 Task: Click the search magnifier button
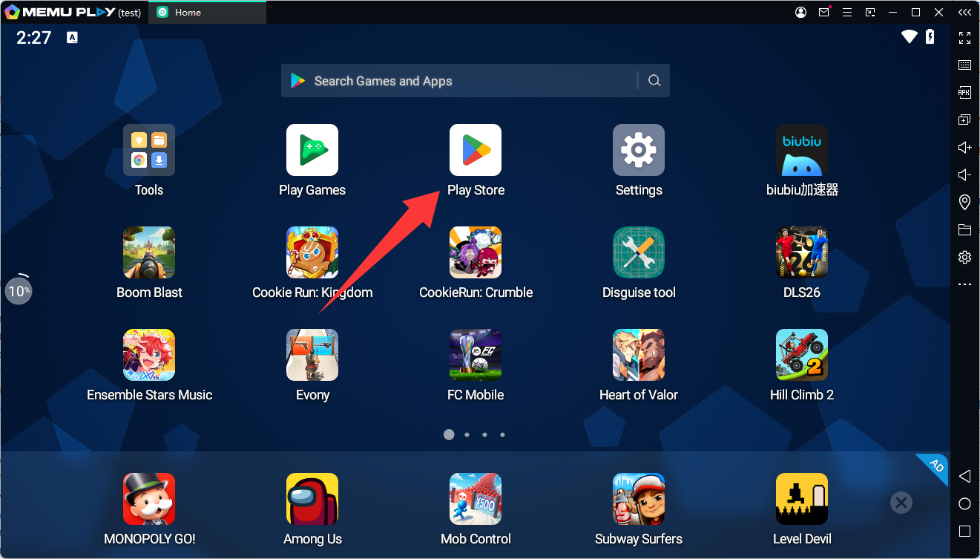click(x=654, y=81)
